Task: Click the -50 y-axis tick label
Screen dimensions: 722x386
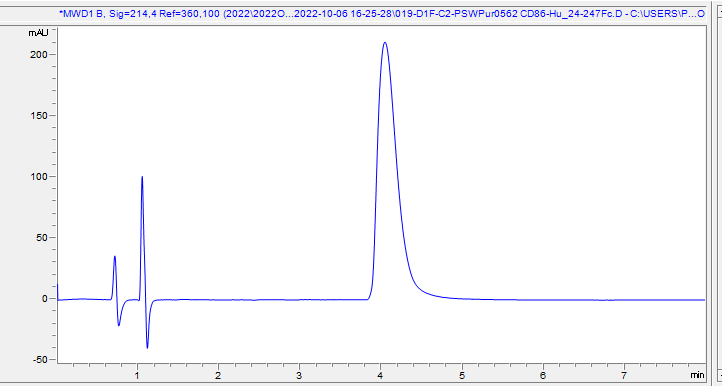Action: (x=39, y=360)
